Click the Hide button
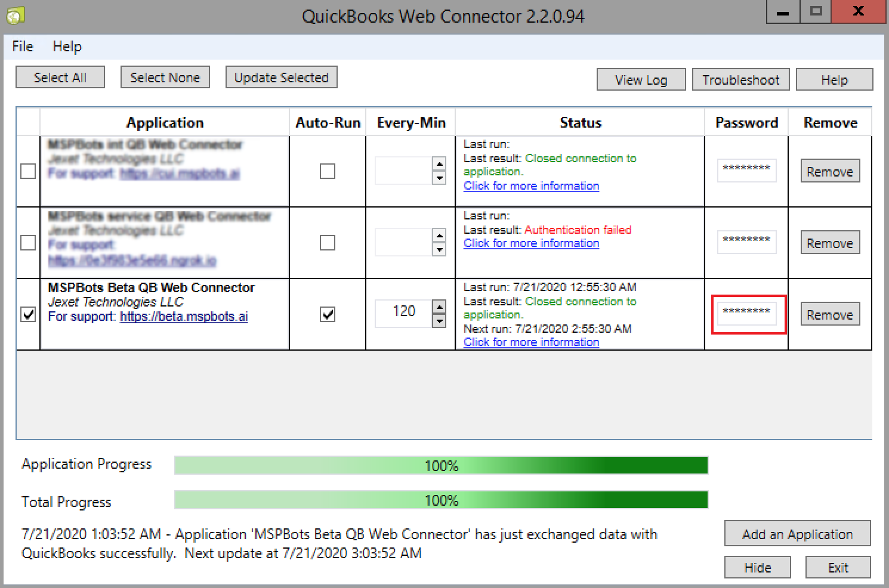The height and width of the screenshot is (588, 889). [758, 567]
